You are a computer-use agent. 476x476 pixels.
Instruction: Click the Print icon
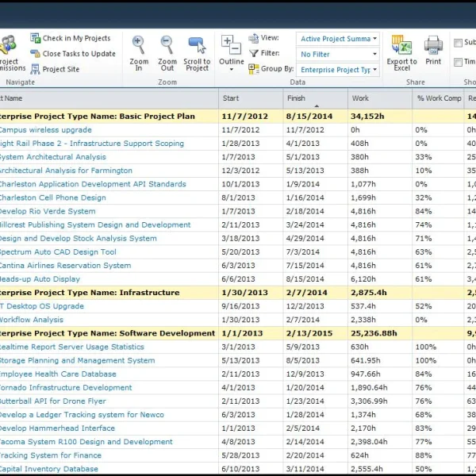tap(433, 45)
